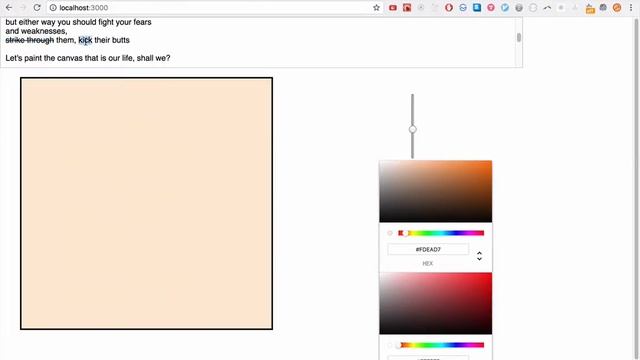The image size is (640, 360).
Task: Click the line 'but either way you should fight your fears'
Action: [78, 22]
